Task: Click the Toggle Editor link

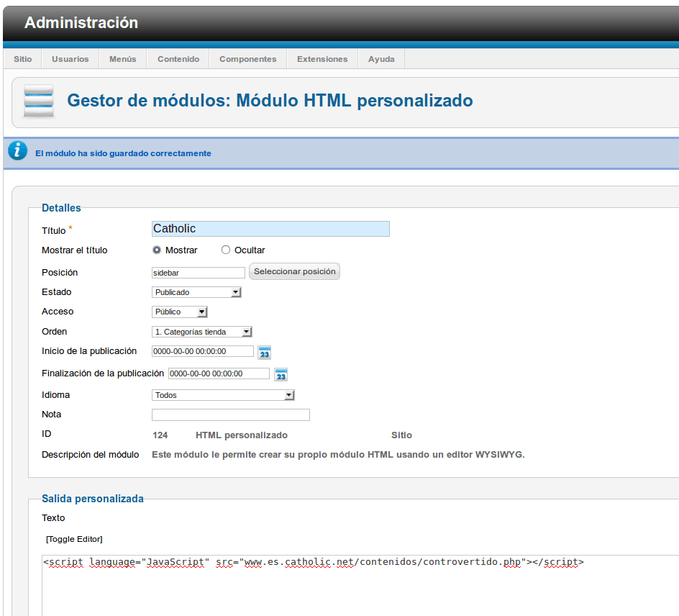Action: [x=74, y=539]
